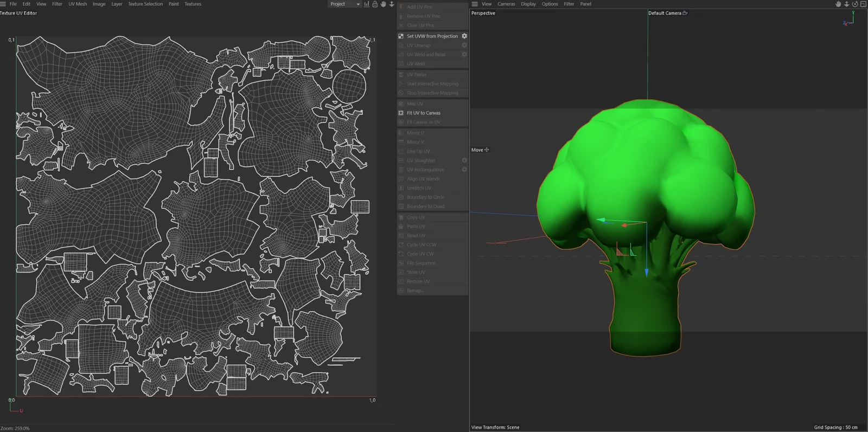868x432 pixels.
Task: Open the Texture Selection menu
Action: [x=145, y=4]
